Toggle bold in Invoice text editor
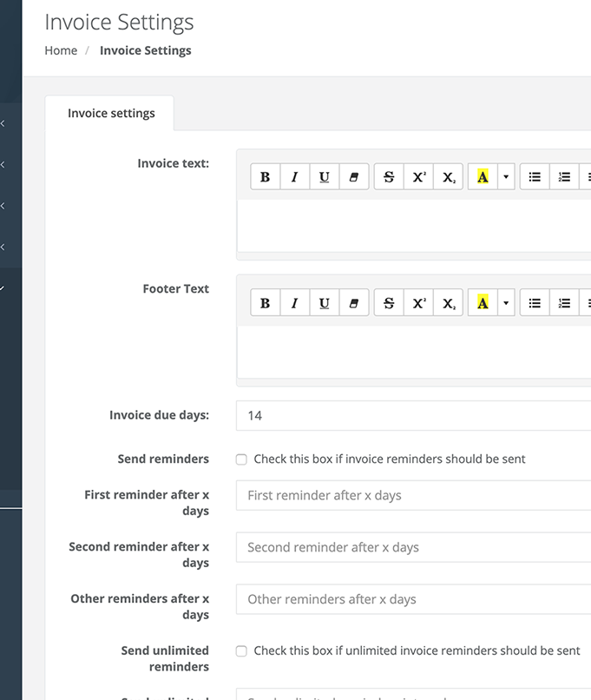 click(x=265, y=177)
